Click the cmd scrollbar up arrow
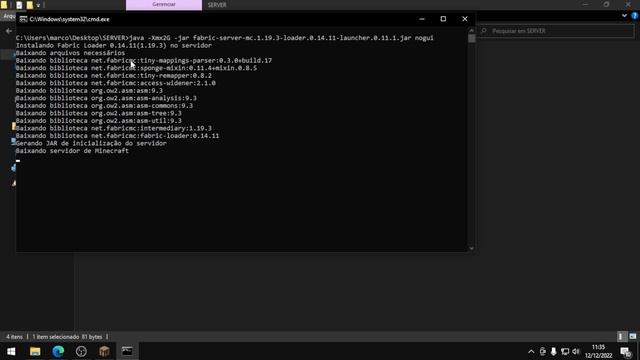Image resolution: width=640 pixels, height=360 pixels. [x=471, y=31]
